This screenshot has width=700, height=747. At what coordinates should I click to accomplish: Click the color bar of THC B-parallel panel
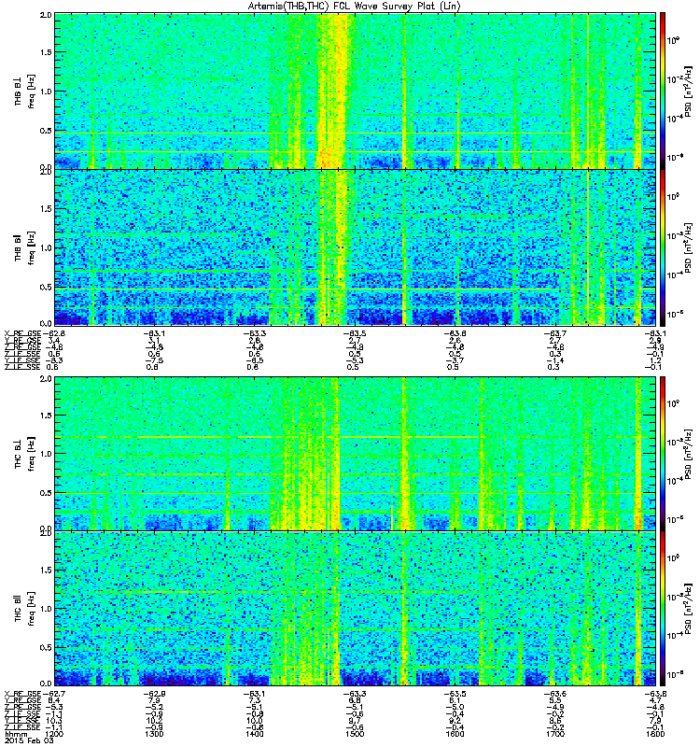(x=663, y=609)
